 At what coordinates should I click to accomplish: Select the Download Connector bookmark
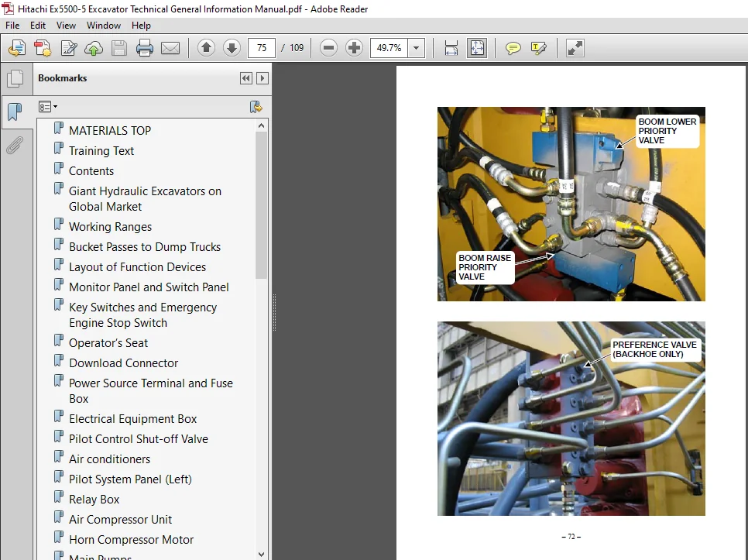[123, 363]
